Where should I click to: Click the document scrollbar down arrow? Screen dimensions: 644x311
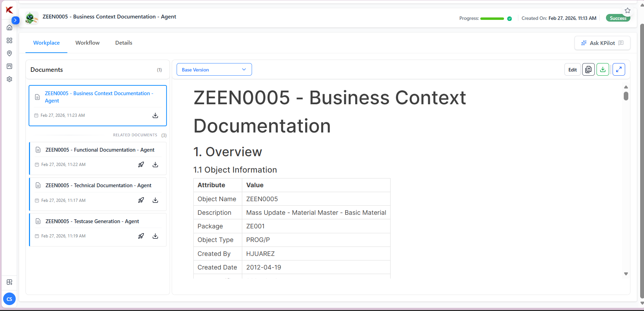tap(626, 274)
